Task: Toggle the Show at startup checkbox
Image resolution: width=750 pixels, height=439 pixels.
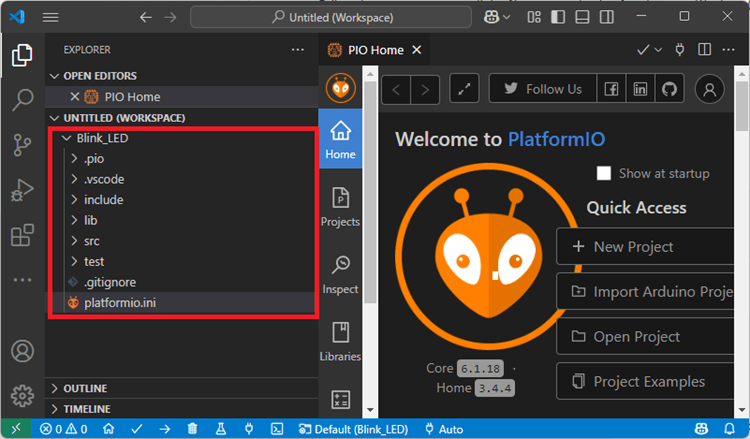Action: 603,173
